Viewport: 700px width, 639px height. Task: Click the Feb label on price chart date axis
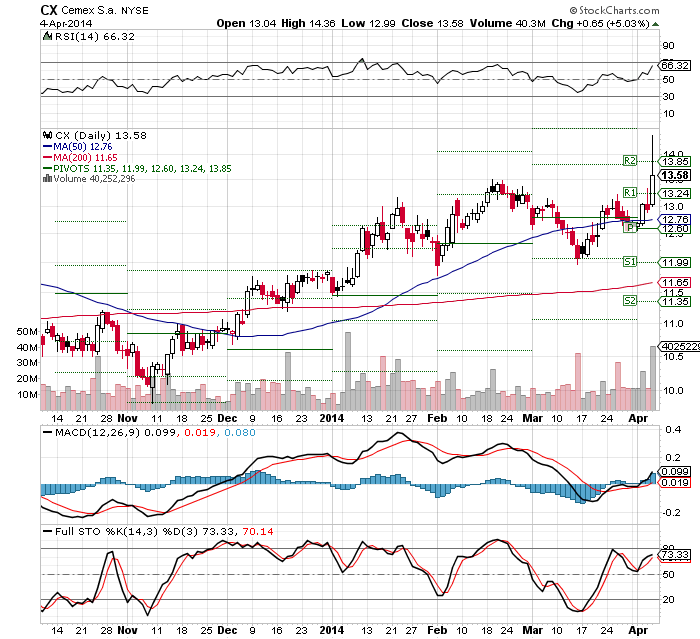437,418
